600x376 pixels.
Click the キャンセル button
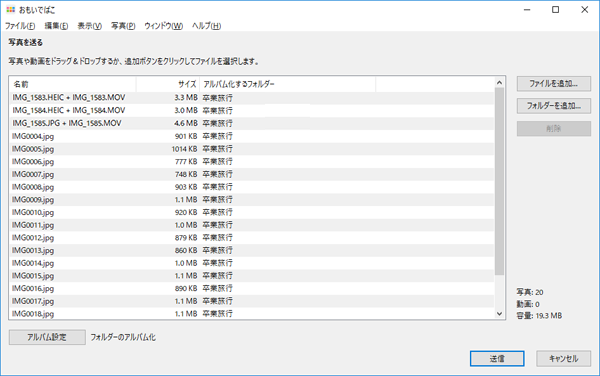(563, 359)
